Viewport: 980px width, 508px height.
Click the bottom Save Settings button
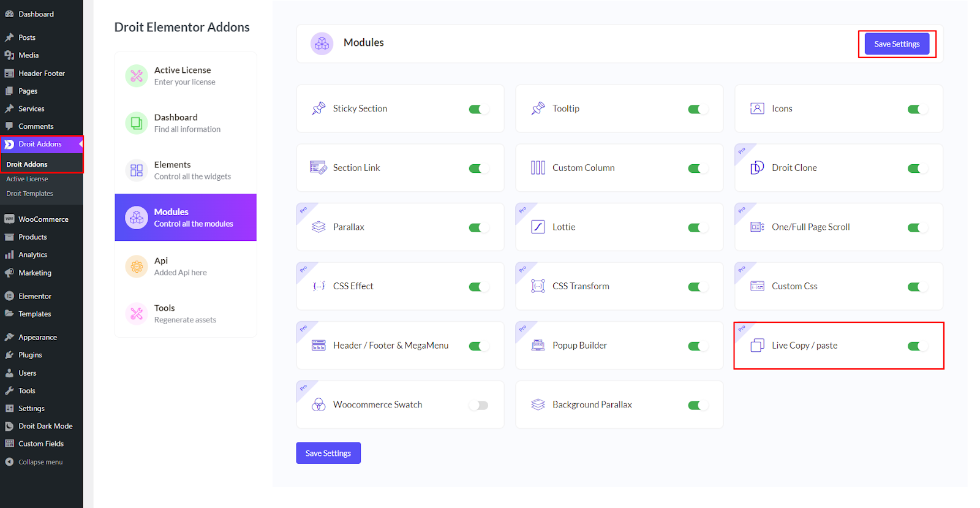328,453
